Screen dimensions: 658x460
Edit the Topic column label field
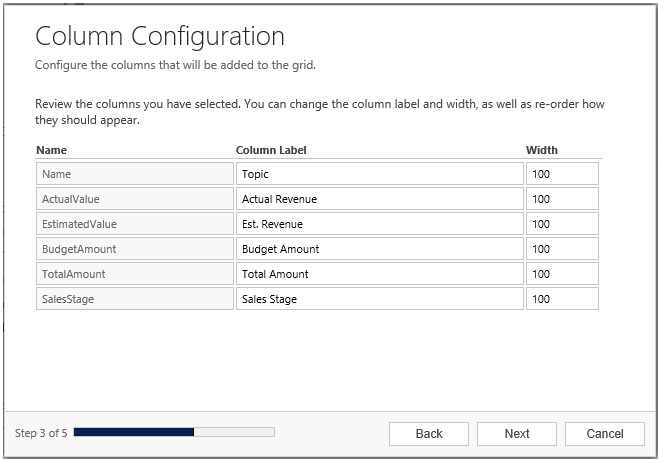pyautogui.click(x=380, y=174)
